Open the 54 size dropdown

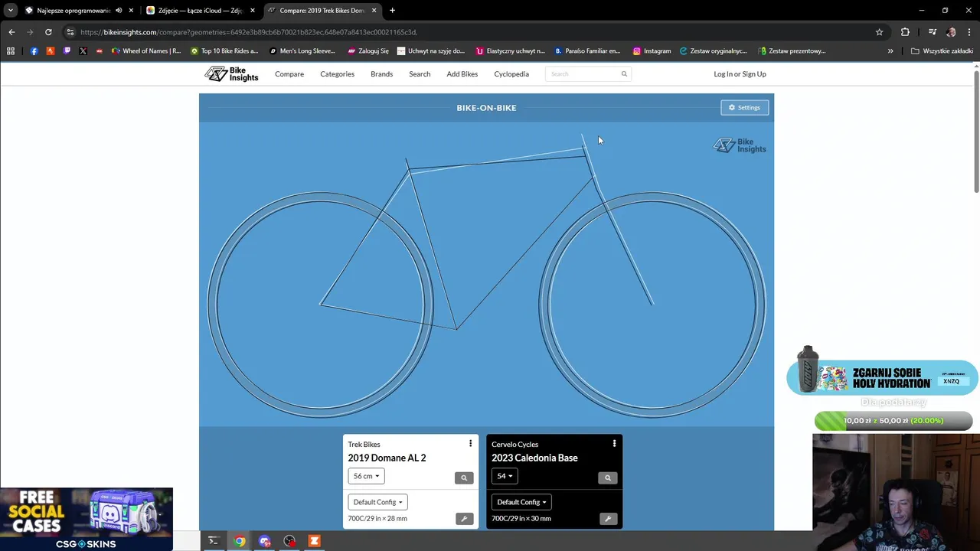pyautogui.click(x=505, y=476)
